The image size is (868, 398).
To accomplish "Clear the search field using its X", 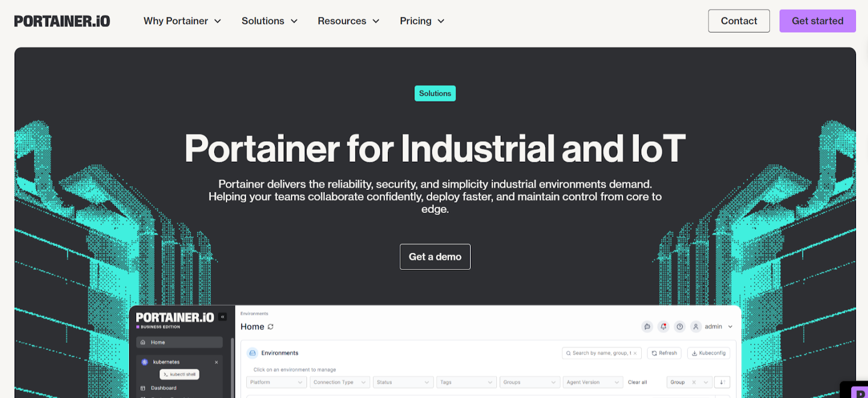I will tap(635, 353).
